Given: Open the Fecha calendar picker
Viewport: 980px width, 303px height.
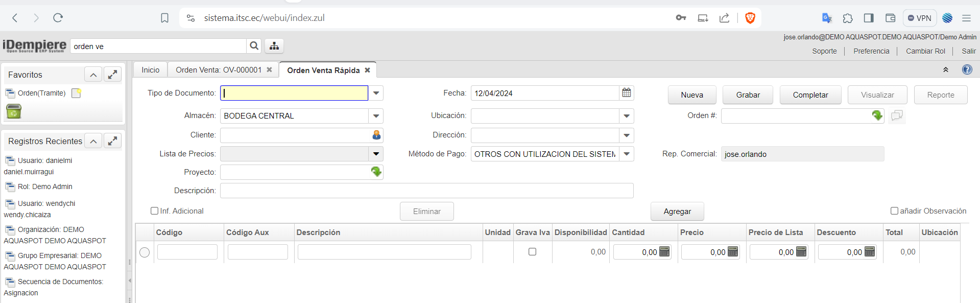Looking at the screenshot, I should (x=627, y=93).
